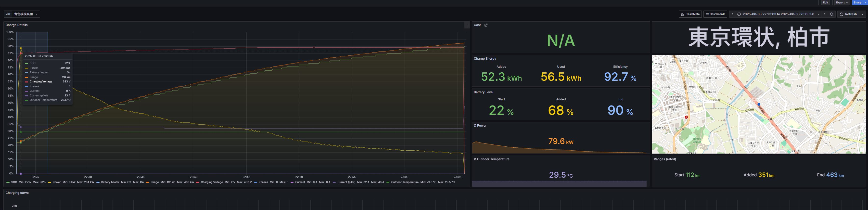Click the external link icon beside Cost
868x210 pixels.
485,25
